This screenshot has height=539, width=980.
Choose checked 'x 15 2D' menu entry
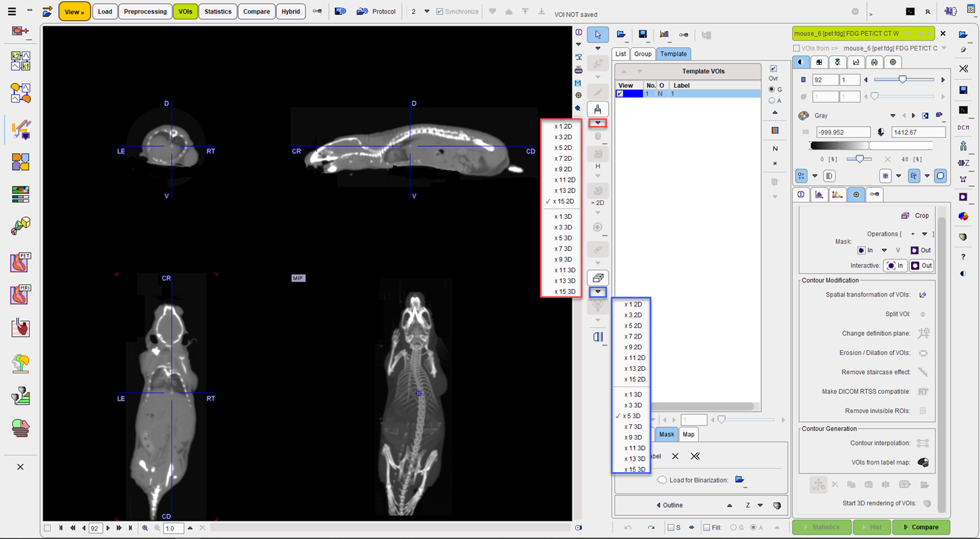(x=560, y=201)
